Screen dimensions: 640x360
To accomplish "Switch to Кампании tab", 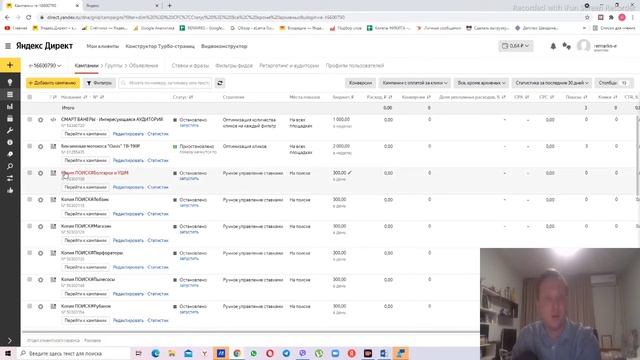I will click(87, 65).
